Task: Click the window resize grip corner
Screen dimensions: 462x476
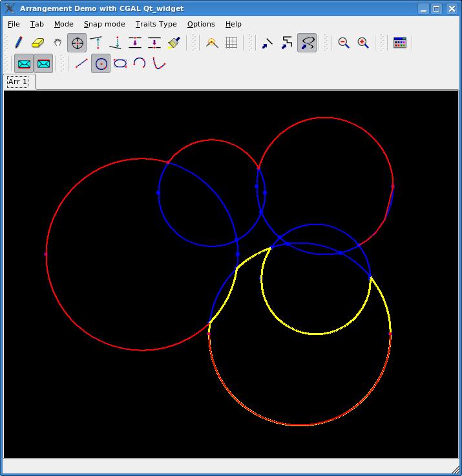Action: point(455,469)
